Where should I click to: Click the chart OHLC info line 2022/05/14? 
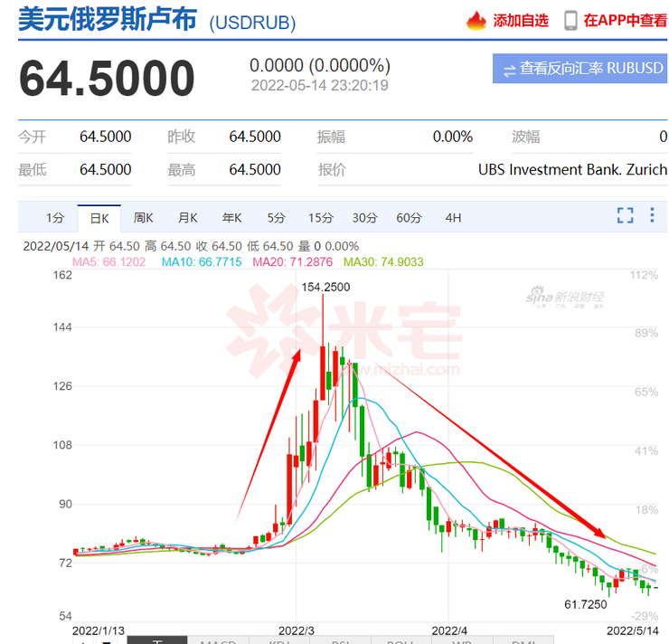pos(191,246)
